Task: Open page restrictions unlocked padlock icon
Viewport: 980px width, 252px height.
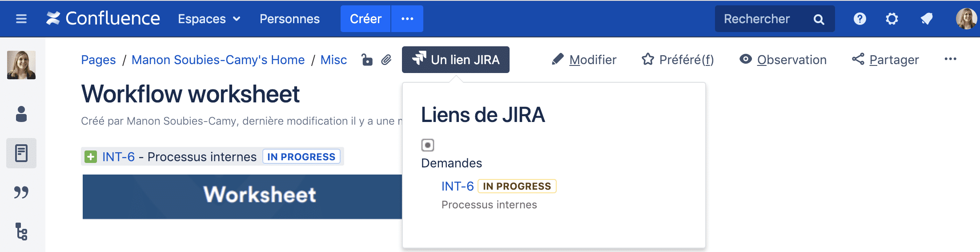Action: point(367,60)
